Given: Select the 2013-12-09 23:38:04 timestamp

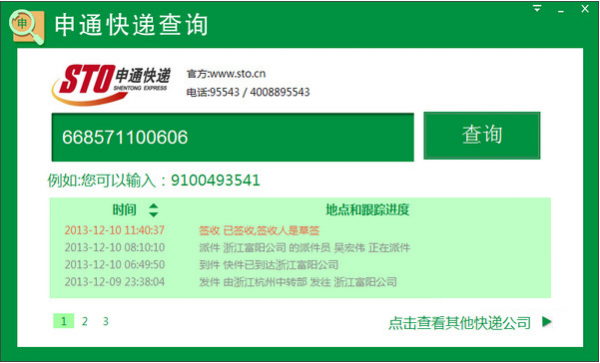Looking at the screenshot, I should pyautogui.click(x=114, y=282).
